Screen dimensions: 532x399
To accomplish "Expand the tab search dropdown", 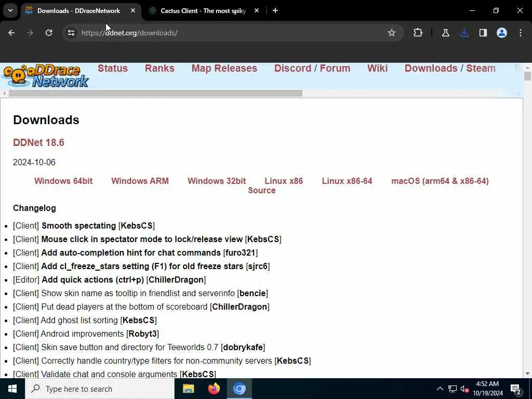I will click(10, 10).
